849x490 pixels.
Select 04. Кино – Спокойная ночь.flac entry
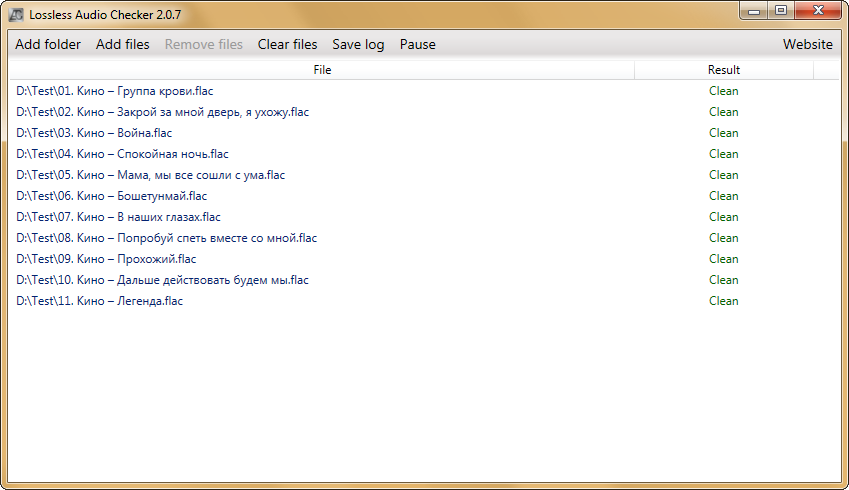[123, 154]
